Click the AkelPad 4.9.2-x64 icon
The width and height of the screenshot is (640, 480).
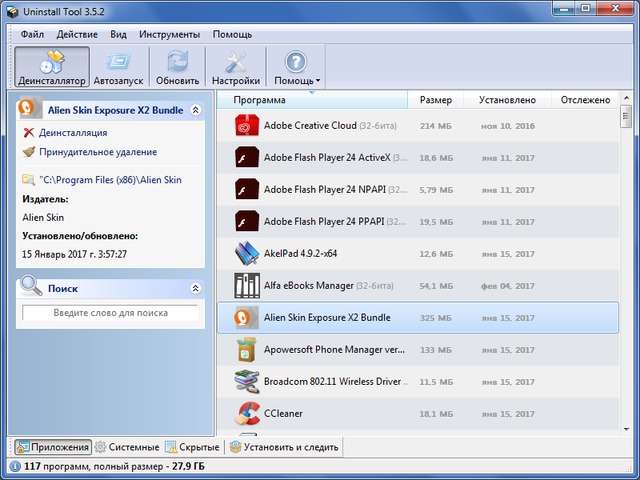click(x=246, y=254)
